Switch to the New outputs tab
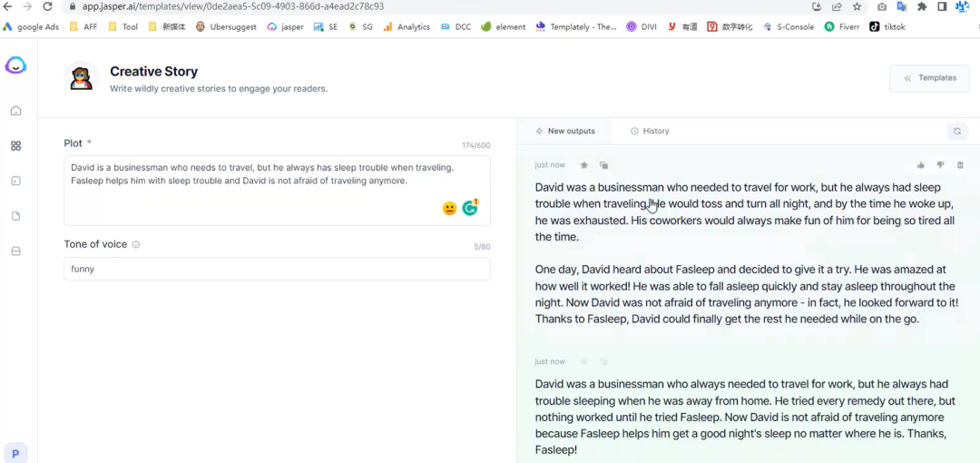This screenshot has width=980, height=463. [x=565, y=131]
